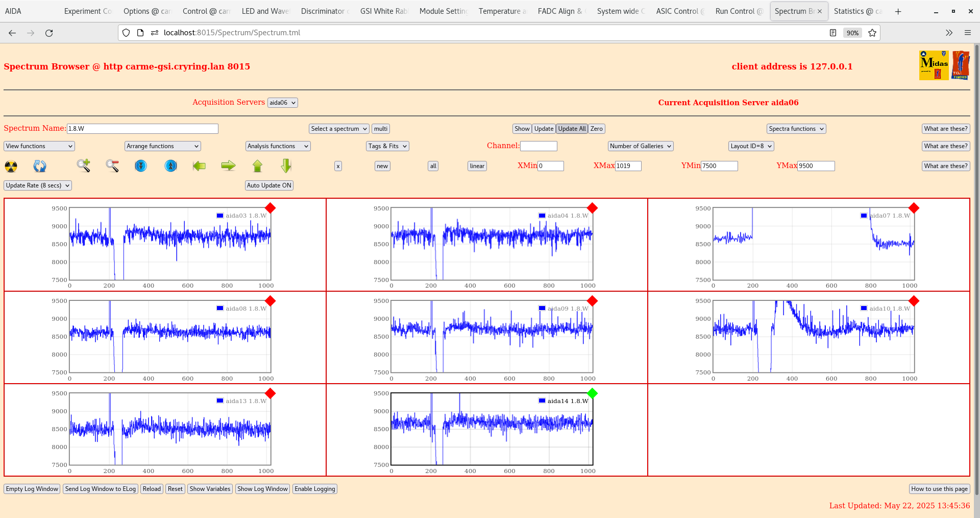Open the Analysis functions dropdown
Image resolution: width=980 pixels, height=518 pixels.
(278, 146)
